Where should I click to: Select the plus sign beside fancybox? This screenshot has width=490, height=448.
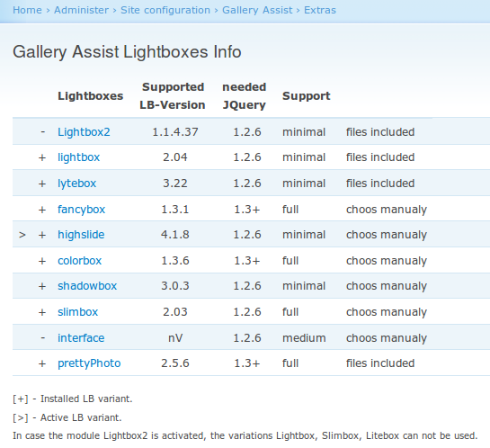click(x=42, y=210)
